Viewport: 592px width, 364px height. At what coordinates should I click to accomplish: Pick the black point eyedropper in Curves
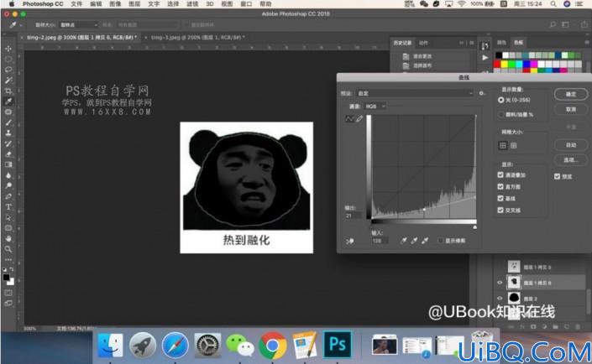point(404,241)
